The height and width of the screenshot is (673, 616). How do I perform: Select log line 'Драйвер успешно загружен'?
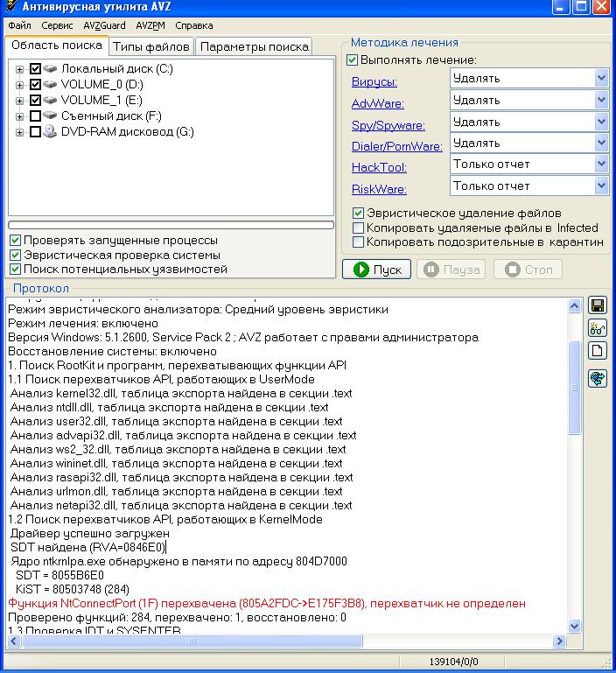click(x=90, y=534)
